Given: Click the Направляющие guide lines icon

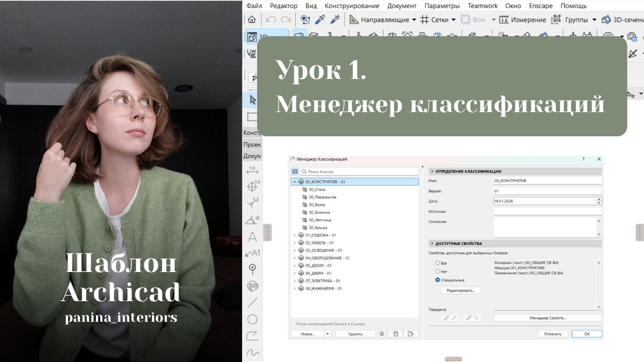Looking at the screenshot, I should [354, 20].
